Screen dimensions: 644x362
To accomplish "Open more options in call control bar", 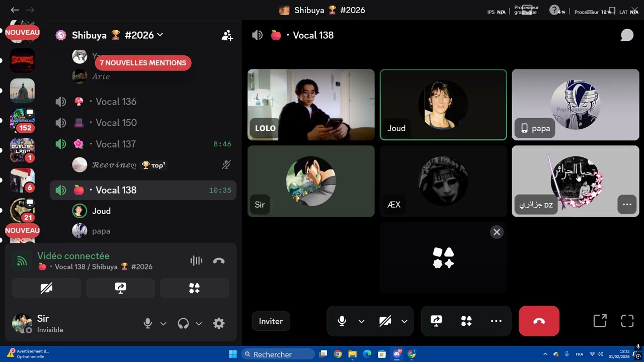I will click(x=496, y=321).
